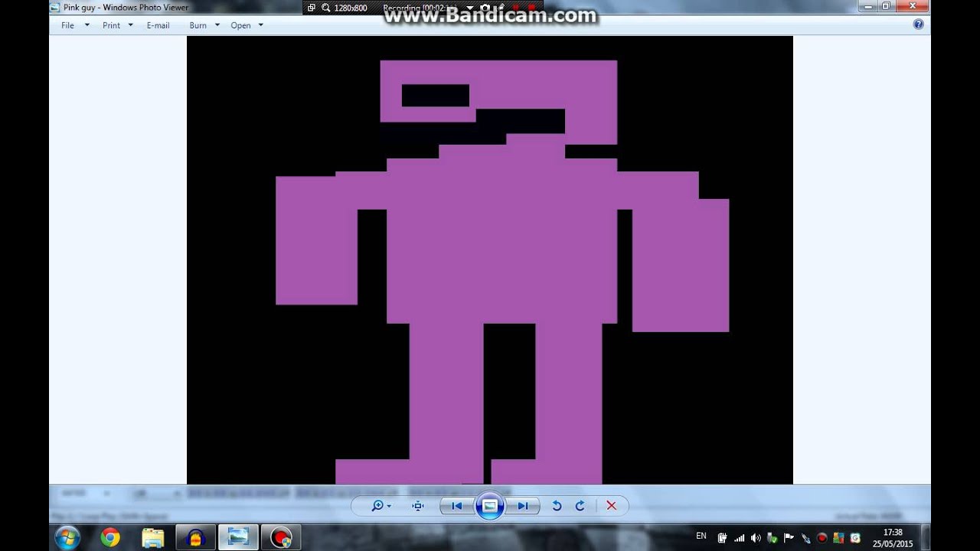
Task: Expand the File dropdown arrow
Action: pos(87,25)
